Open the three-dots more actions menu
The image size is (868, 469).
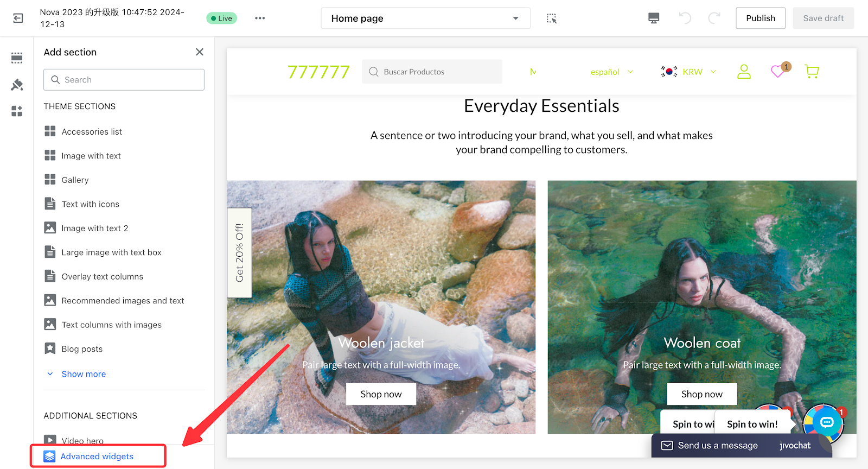pyautogui.click(x=260, y=18)
